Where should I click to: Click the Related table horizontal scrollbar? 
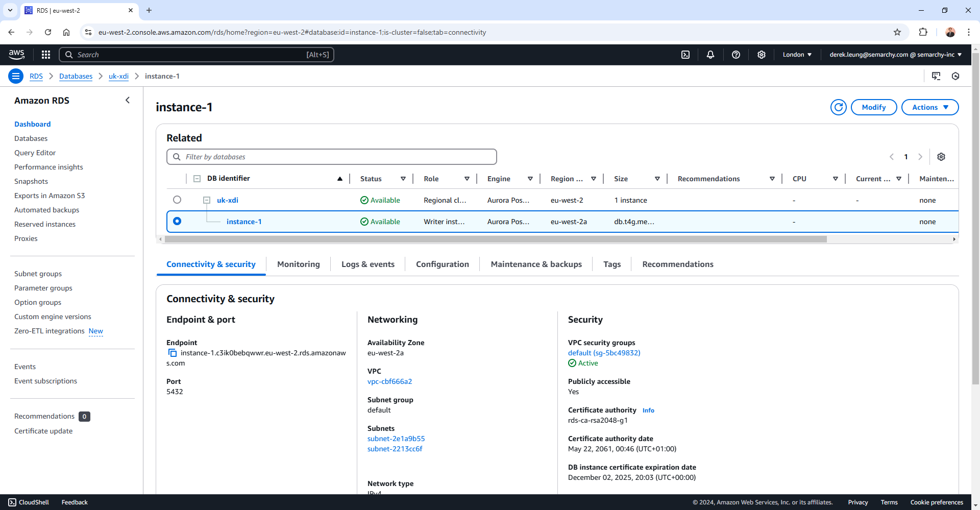(x=495, y=239)
